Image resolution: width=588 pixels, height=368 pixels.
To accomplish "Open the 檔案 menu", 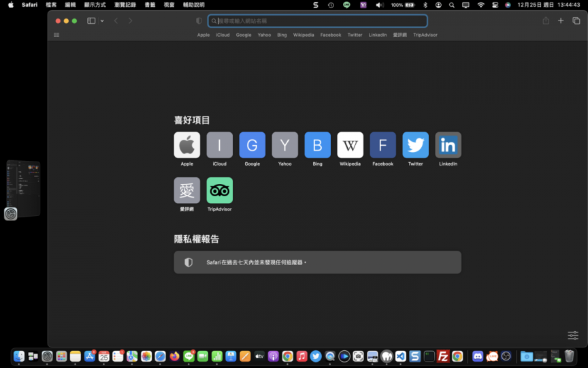I will pos(51,5).
